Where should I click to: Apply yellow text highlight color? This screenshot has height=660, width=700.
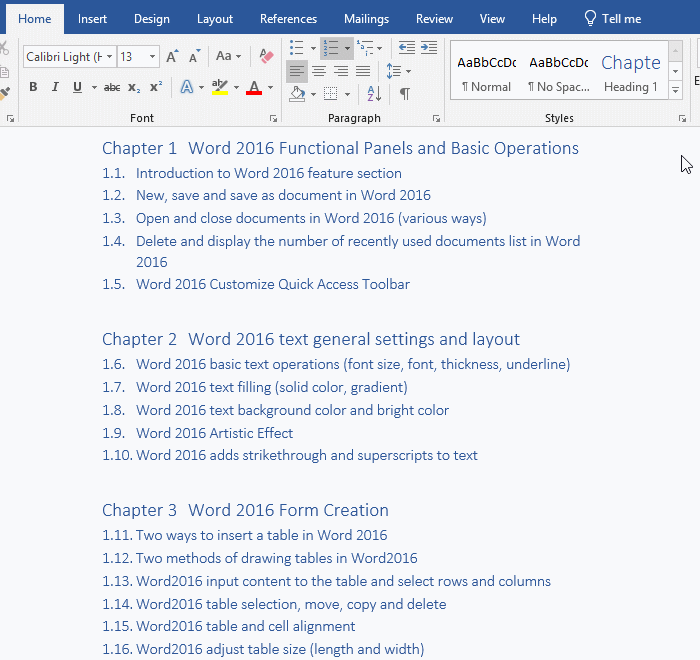tap(220, 87)
